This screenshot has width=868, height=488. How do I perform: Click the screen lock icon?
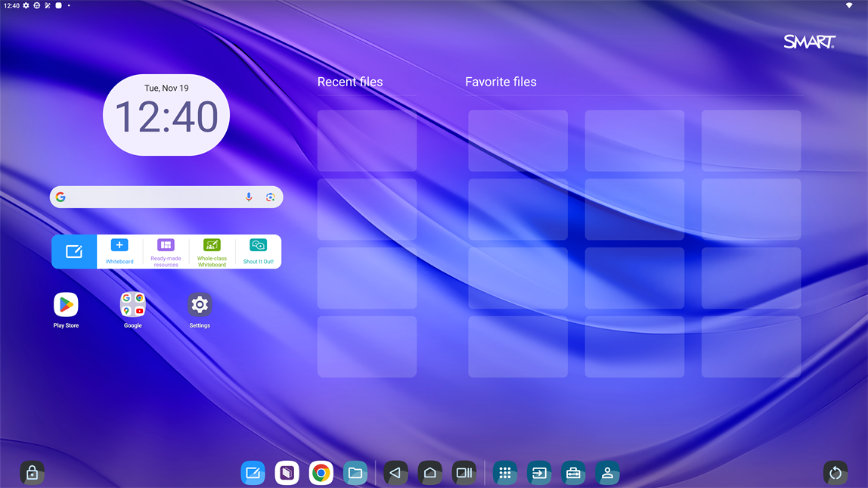(32, 473)
